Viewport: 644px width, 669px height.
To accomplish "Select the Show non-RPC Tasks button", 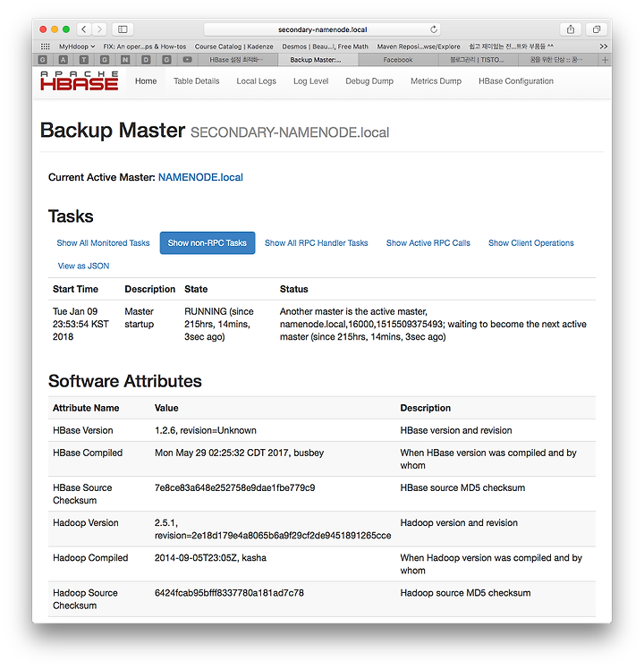I will click(x=208, y=242).
